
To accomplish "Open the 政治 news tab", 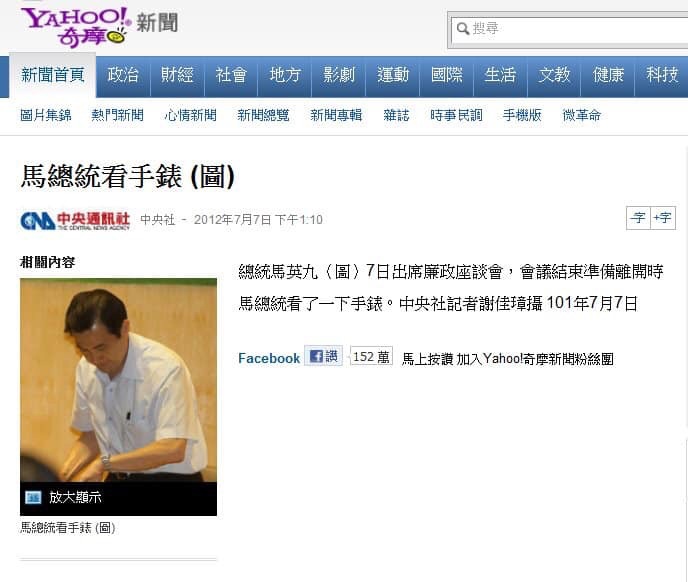I will 123,75.
